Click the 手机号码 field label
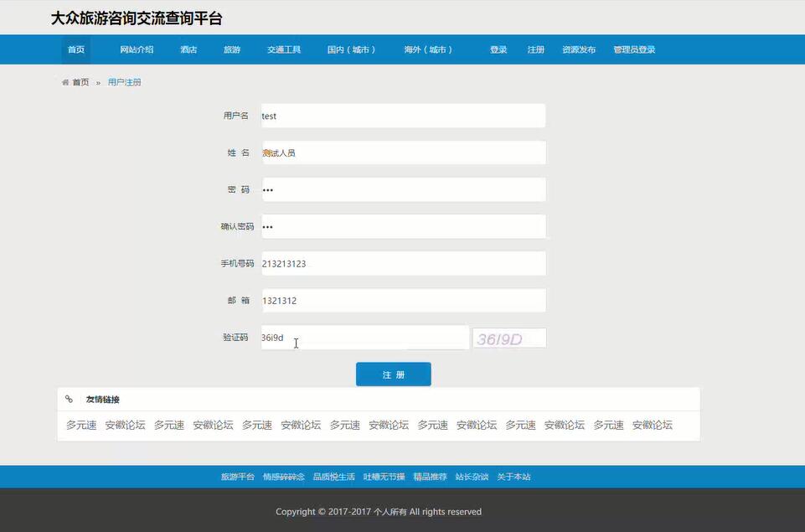Image resolution: width=805 pixels, height=532 pixels. pyautogui.click(x=237, y=263)
